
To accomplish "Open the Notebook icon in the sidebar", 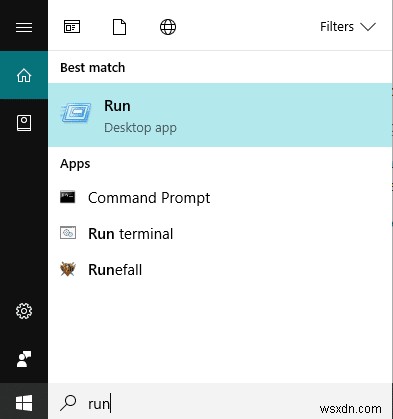I will 24,123.
